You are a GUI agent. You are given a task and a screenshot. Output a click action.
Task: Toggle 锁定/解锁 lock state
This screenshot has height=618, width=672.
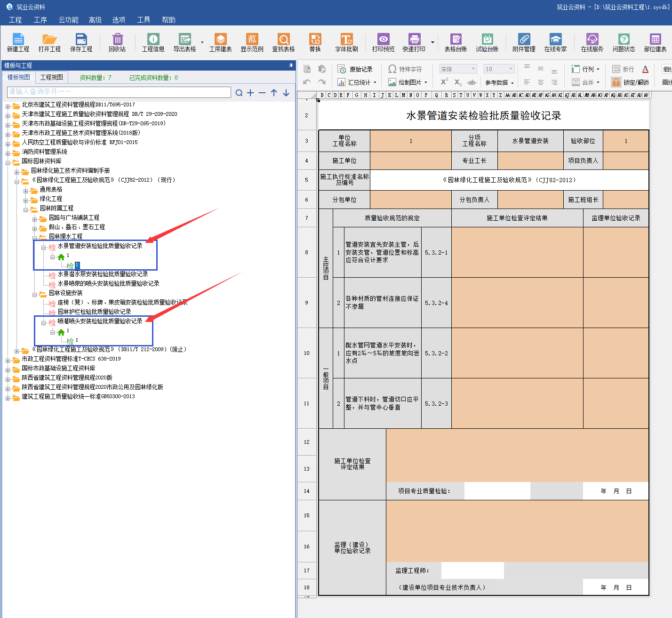(x=630, y=82)
